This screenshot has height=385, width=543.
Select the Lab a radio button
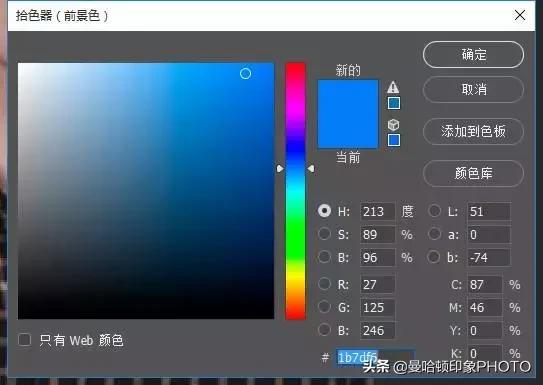click(434, 234)
